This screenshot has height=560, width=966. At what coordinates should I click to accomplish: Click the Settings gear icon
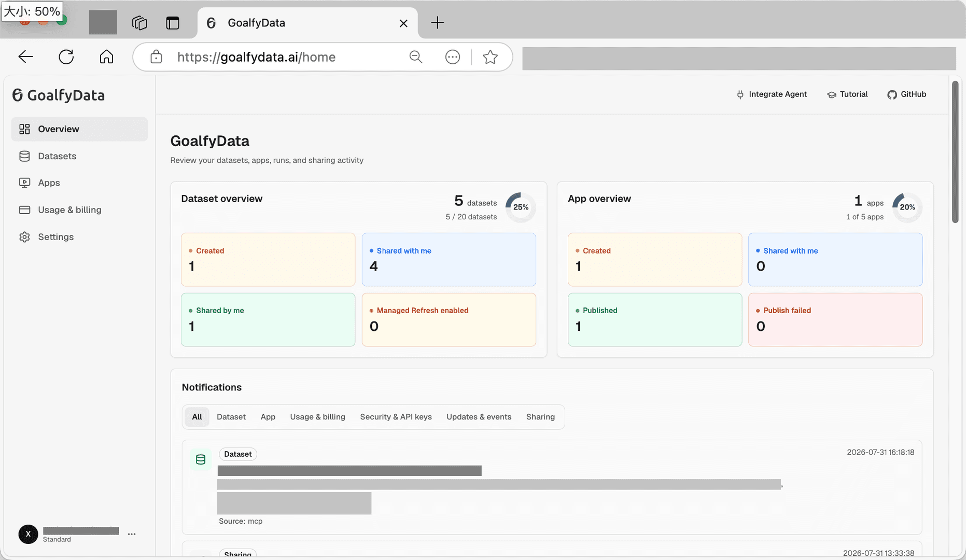point(24,237)
